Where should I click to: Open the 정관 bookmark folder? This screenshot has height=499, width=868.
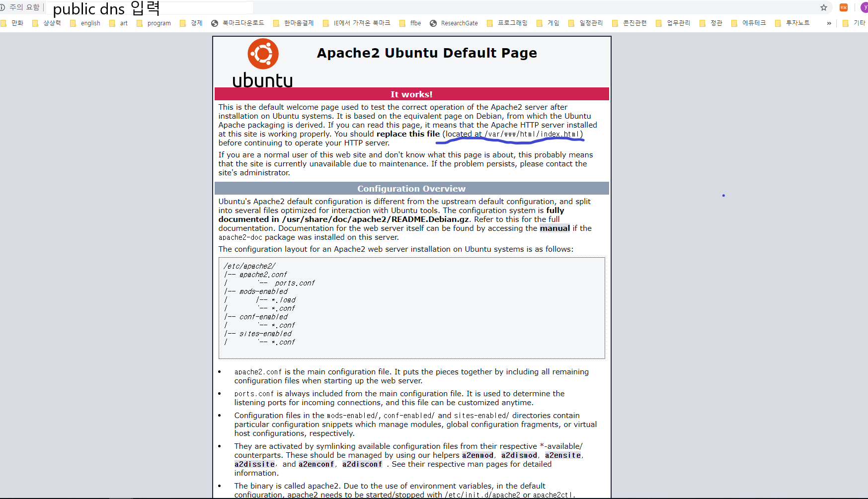pos(711,23)
